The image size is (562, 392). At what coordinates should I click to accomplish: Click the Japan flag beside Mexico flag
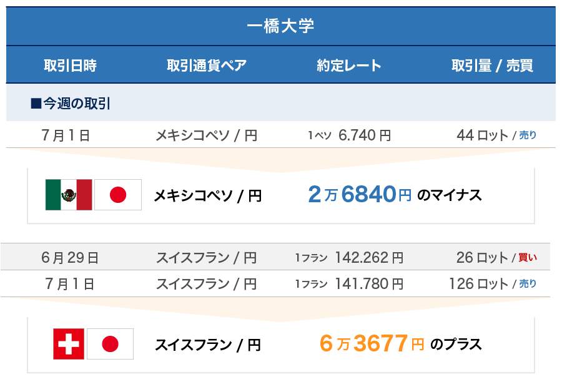pyautogui.click(x=117, y=195)
